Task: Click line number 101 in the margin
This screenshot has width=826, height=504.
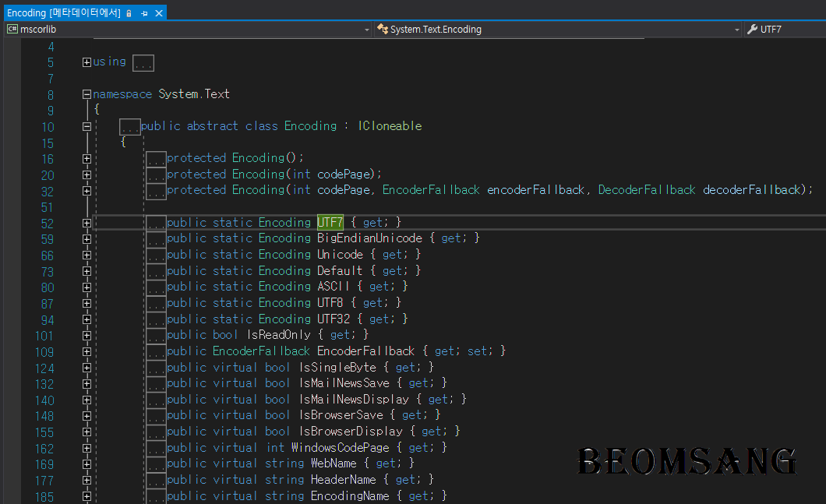Action: coord(44,336)
